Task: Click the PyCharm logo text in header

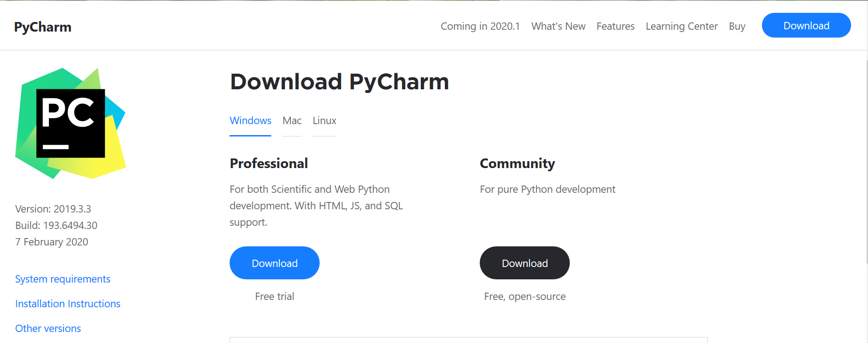Action: tap(43, 27)
